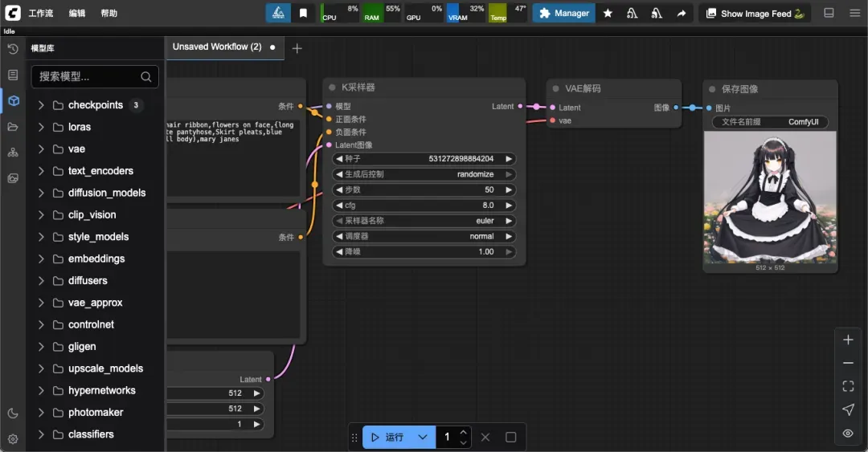Screen dimensions: 868x452
Task: Click the 文件名前缀 ComfyUI field
Action: coord(770,122)
